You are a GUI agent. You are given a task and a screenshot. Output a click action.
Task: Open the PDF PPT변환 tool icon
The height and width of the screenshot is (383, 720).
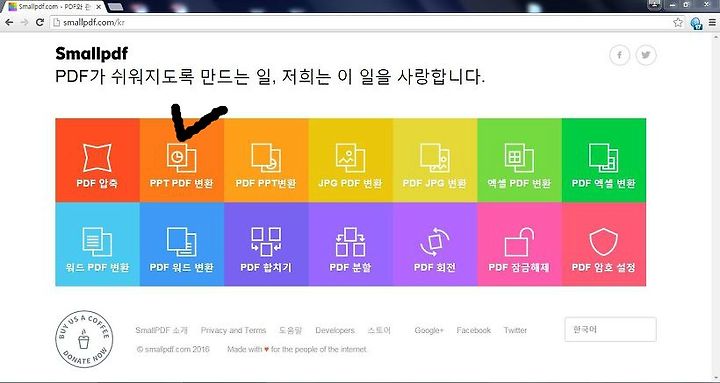[266, 158]
